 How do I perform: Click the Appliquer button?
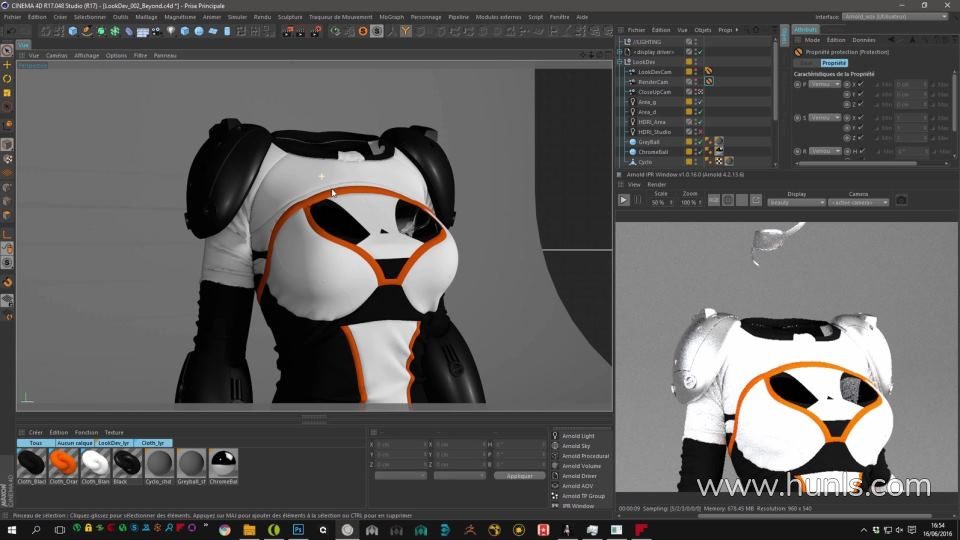[519, 476]
